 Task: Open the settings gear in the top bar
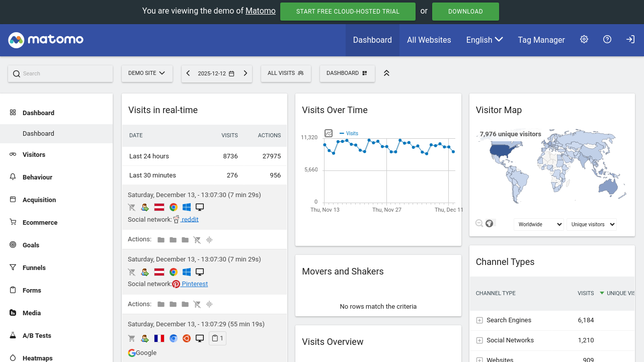click(584, 39)
